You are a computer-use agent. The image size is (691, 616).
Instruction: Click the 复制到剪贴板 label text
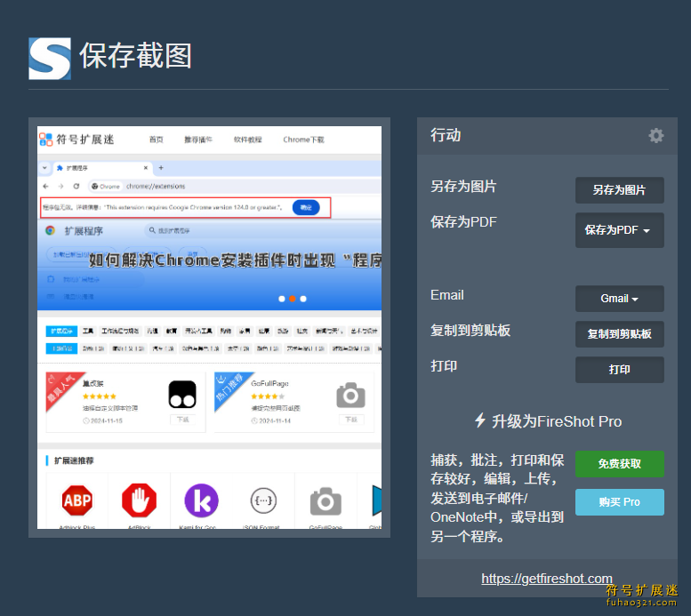(470, 331)
